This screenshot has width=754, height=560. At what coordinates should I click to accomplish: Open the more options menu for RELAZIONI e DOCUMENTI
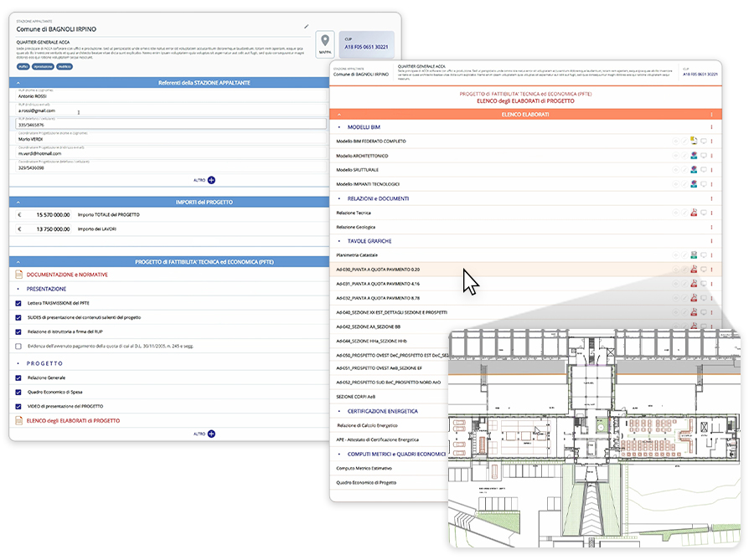[711, 198]
